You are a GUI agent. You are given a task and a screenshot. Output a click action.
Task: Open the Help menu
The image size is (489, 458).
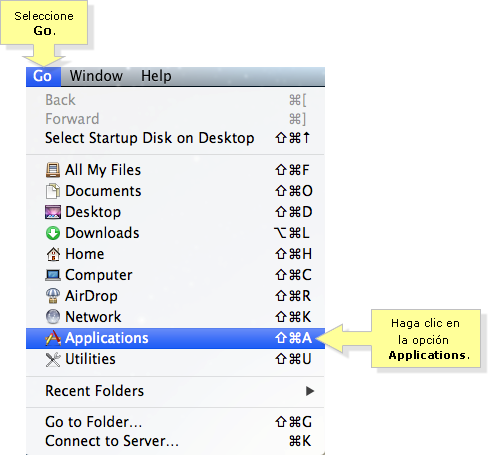[156, 76]
